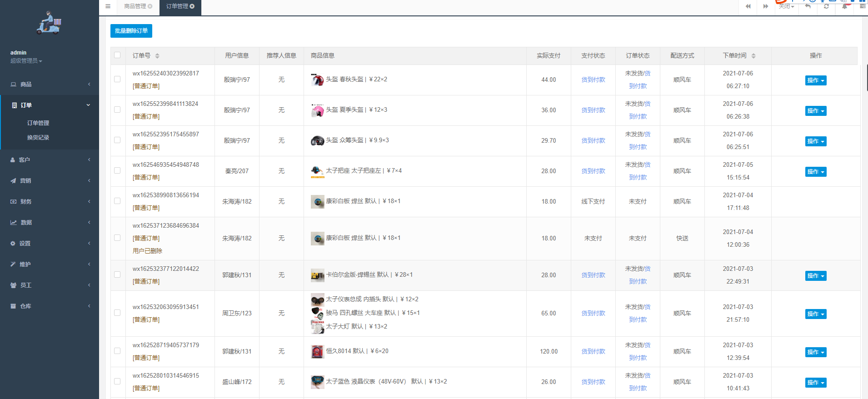The width and height of the screenshot is (868, 399).
Task: Click 货到付款 link for the 06:27:10 order
Action: pyautogui.click(x=593, y=80)
